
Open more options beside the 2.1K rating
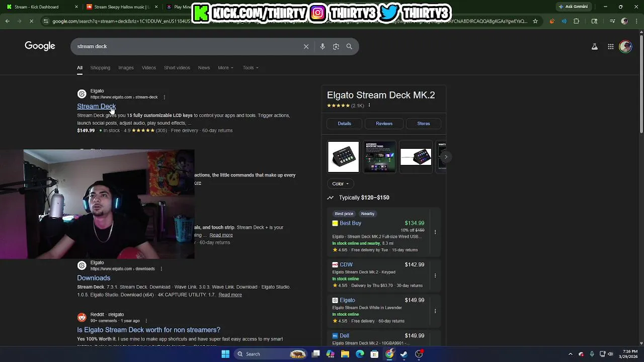pos(369,105)
